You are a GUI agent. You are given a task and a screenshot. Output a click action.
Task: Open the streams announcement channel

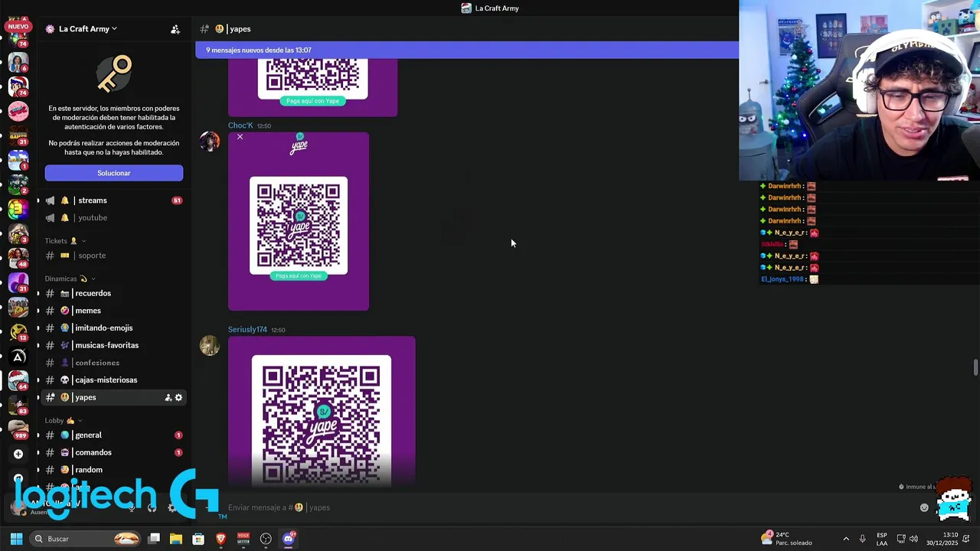click(x=113, y=201)
